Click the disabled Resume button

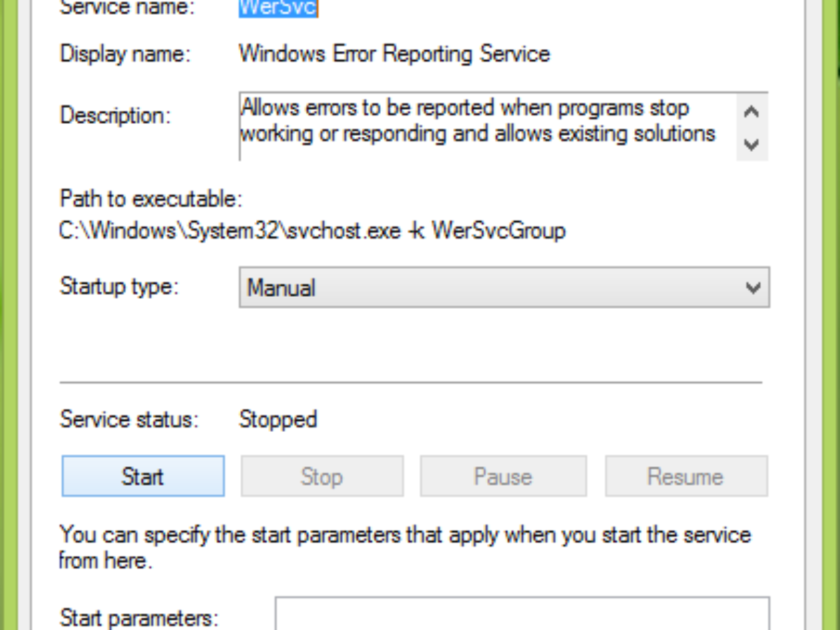point(686,476)
